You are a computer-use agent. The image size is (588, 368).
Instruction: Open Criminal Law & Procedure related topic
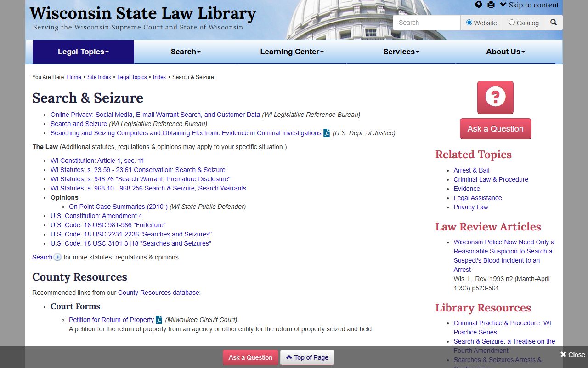point(491,179)
